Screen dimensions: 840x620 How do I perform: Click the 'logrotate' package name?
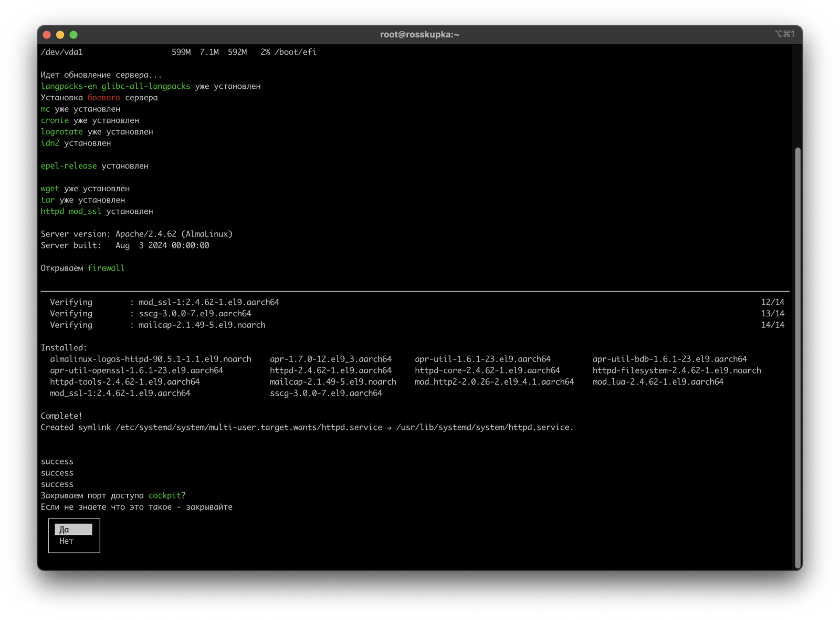62,132
